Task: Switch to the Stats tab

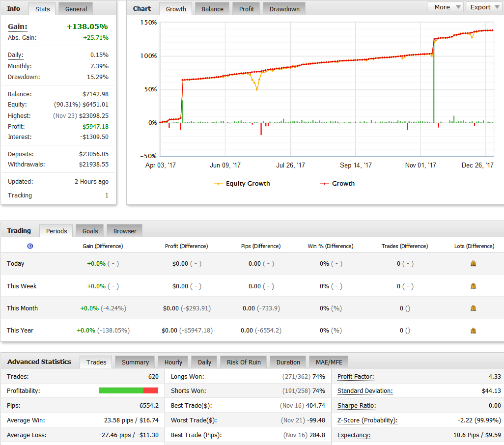Action: point(42,9)
